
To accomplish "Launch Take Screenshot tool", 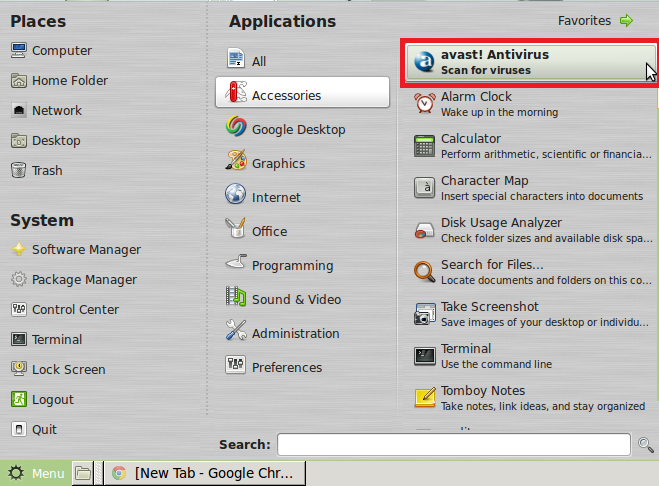I will (531, 314).
